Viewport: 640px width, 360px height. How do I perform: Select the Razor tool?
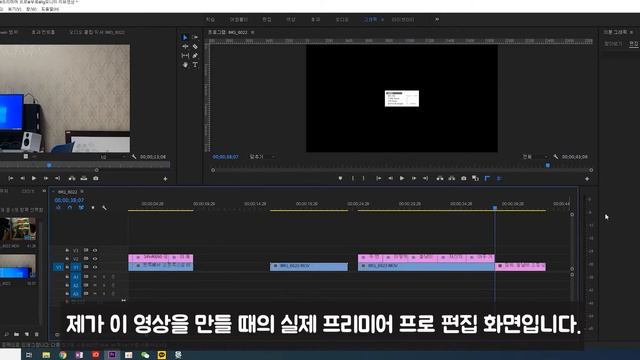(195, 47)
